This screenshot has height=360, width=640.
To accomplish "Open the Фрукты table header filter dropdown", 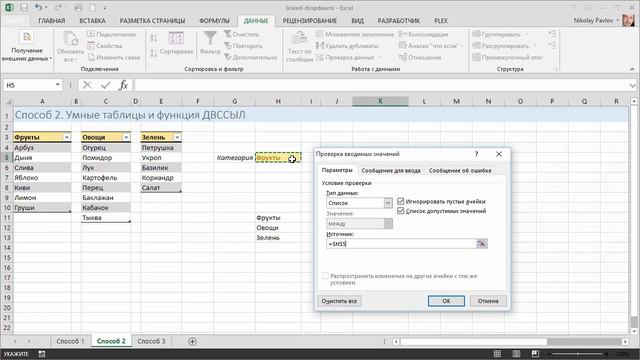I will point(67,137).
